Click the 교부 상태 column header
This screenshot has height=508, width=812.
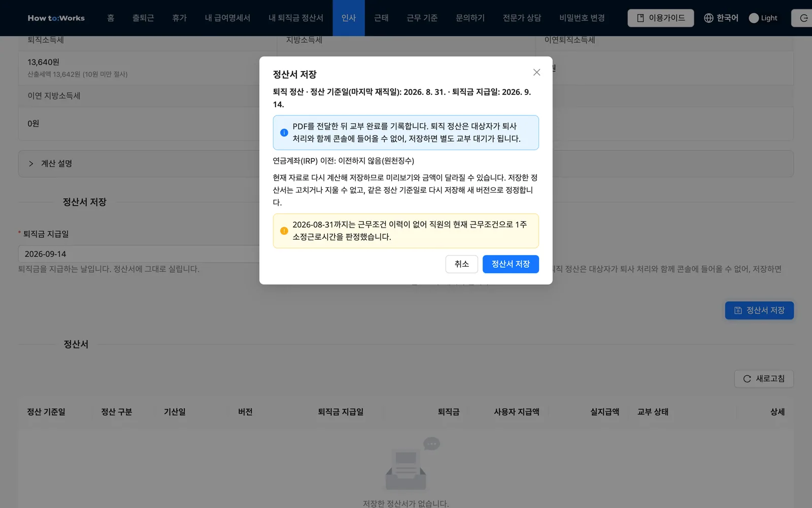tap(653, 412)
